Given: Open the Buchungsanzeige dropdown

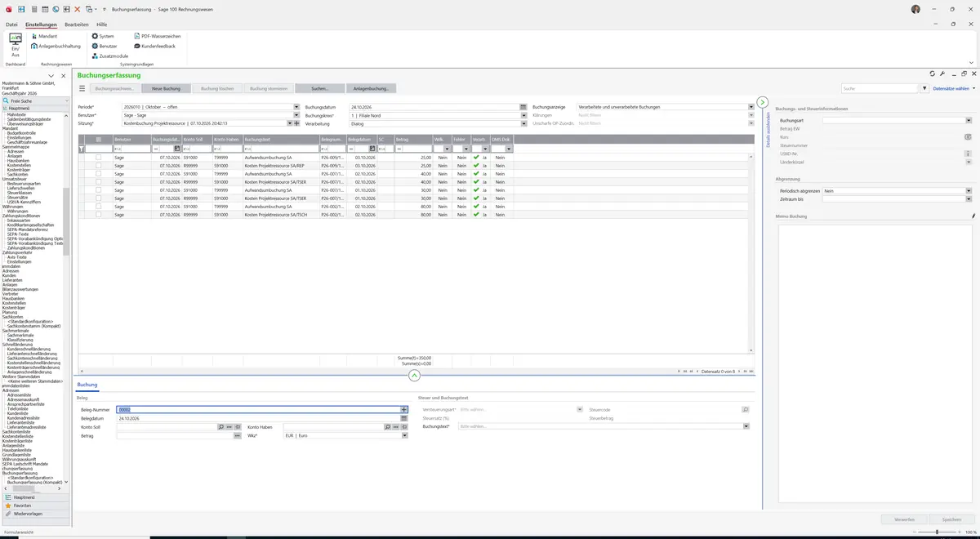Looking at the screenshot, I should pos(751,107).
